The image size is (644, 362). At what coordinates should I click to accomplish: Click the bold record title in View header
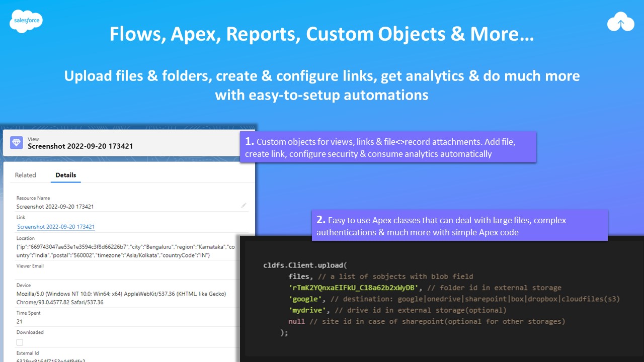click(80, 146)
